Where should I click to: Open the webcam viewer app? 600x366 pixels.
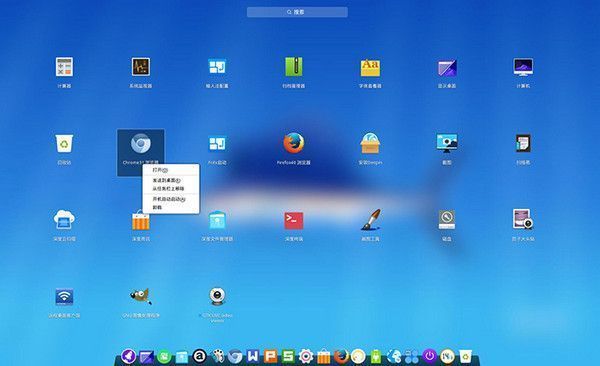(217, 296)
